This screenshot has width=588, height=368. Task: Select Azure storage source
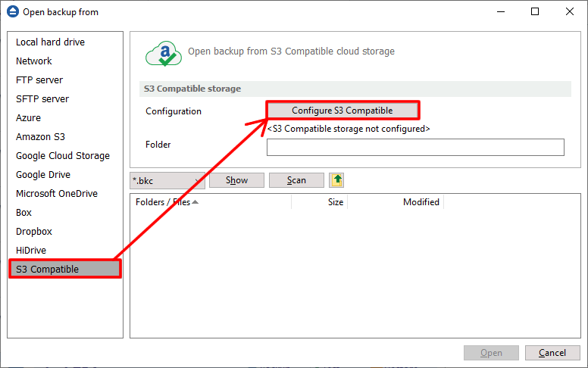click(x=29, y=118)
